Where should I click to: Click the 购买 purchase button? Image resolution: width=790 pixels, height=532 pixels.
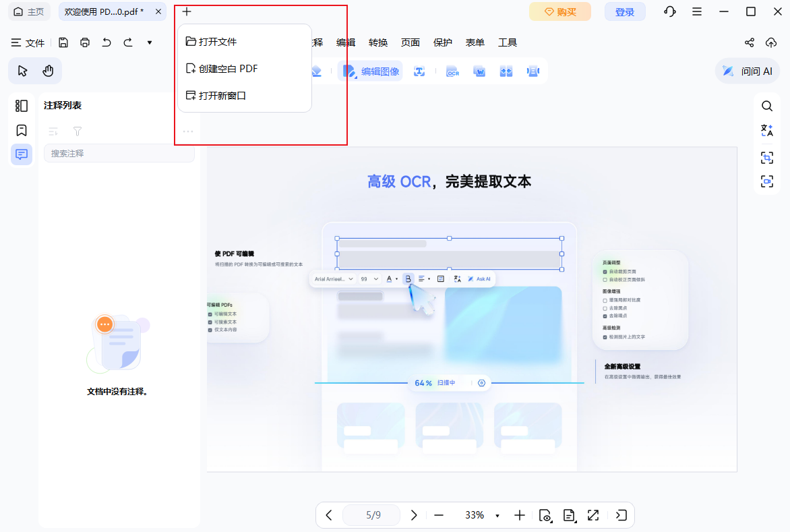[x=559, y=11]
